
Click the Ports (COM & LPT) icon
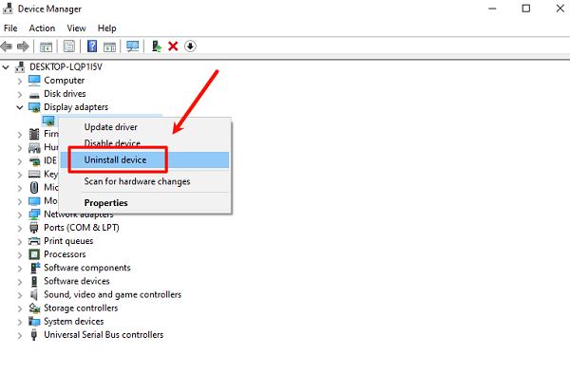click(x=34, y=228)
